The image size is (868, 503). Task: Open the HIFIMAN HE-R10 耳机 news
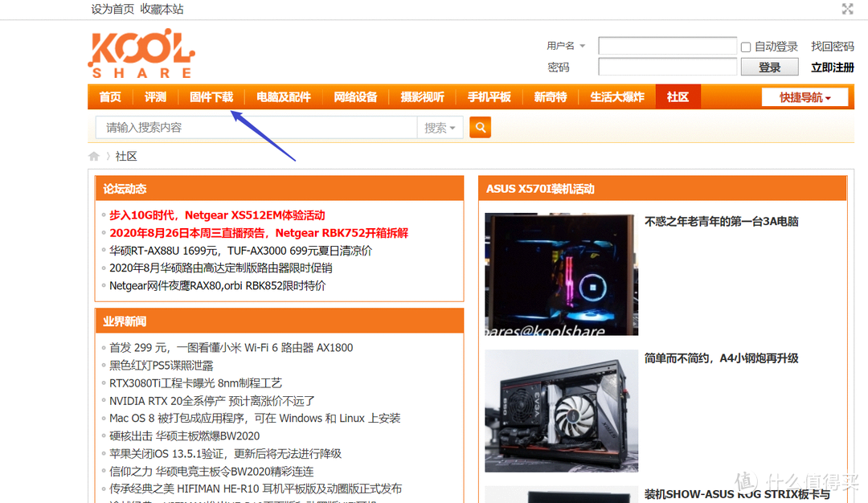256,489
